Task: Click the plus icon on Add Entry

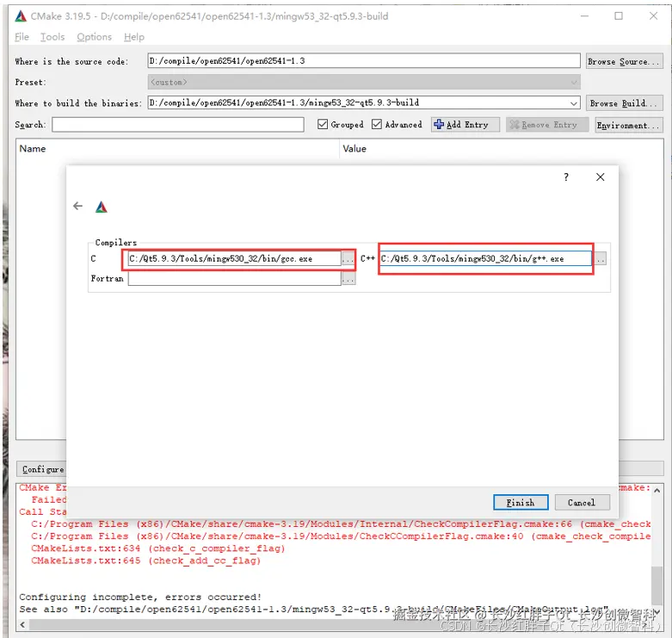Action: click(439, 124)
